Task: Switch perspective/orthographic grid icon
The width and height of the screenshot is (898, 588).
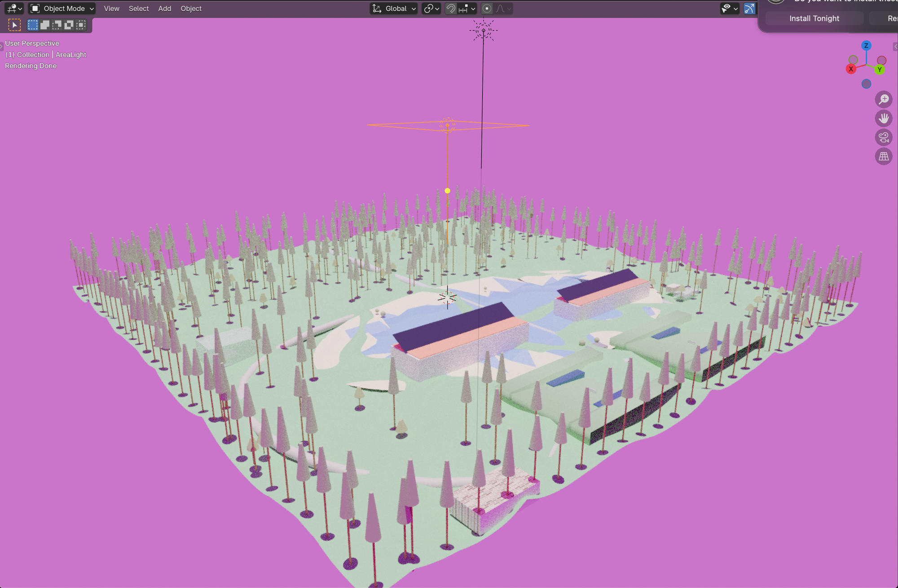Action: (884, 157)
